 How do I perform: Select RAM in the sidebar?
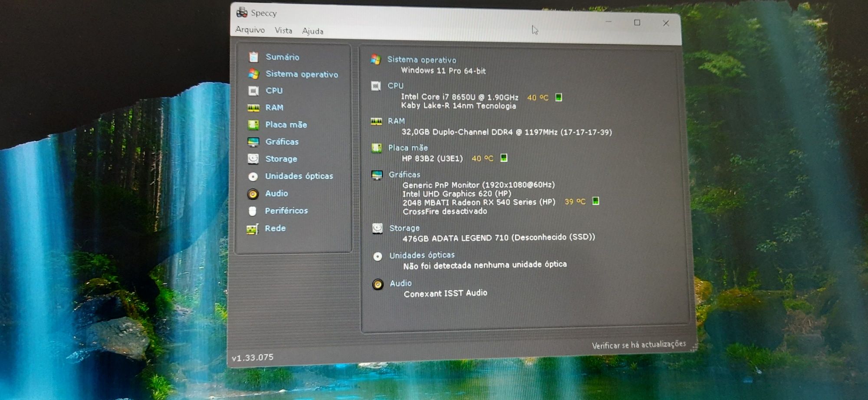click(274, 107)
